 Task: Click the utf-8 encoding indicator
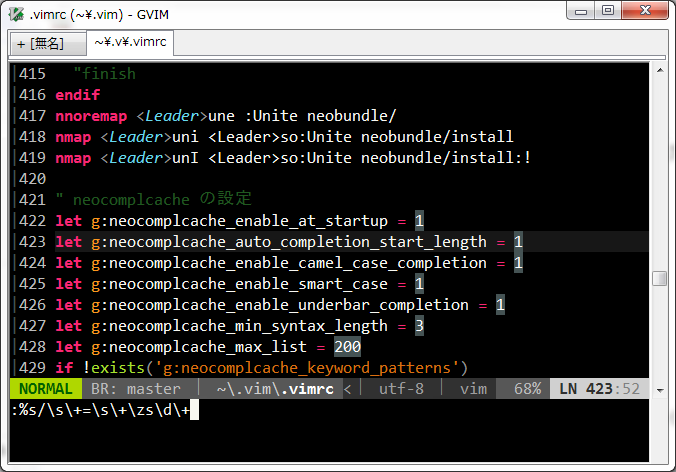pyautogui.click(x=401, y=389)
